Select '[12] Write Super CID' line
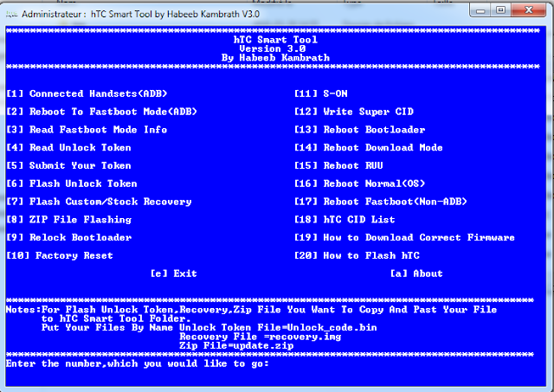Viewport: 554px width, 392px height. coord(354,112)
